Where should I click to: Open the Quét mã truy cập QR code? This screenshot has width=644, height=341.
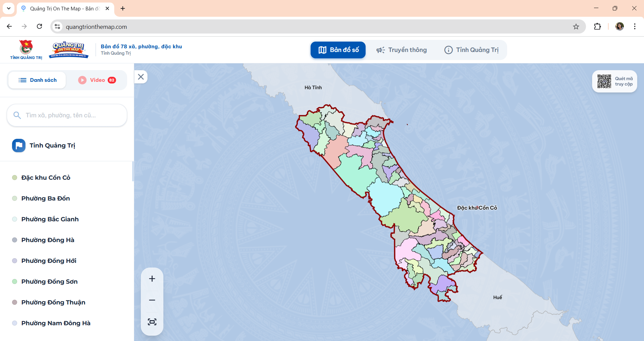(x=604, y=81)
